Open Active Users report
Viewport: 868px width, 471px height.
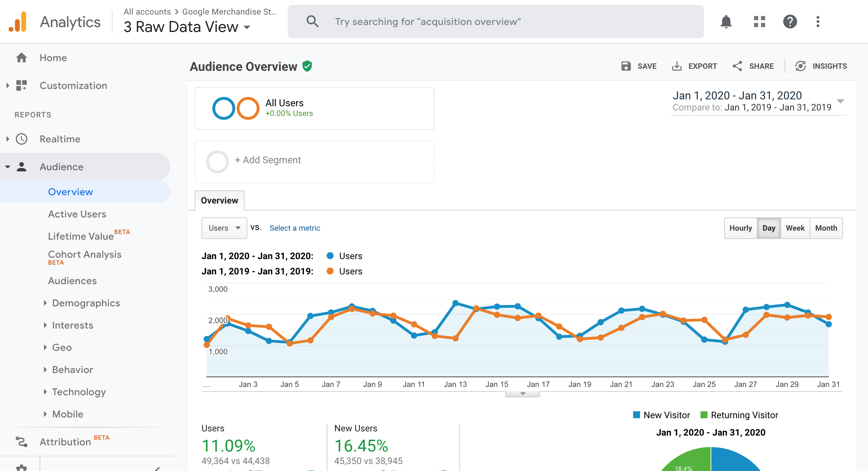(77, 214)
